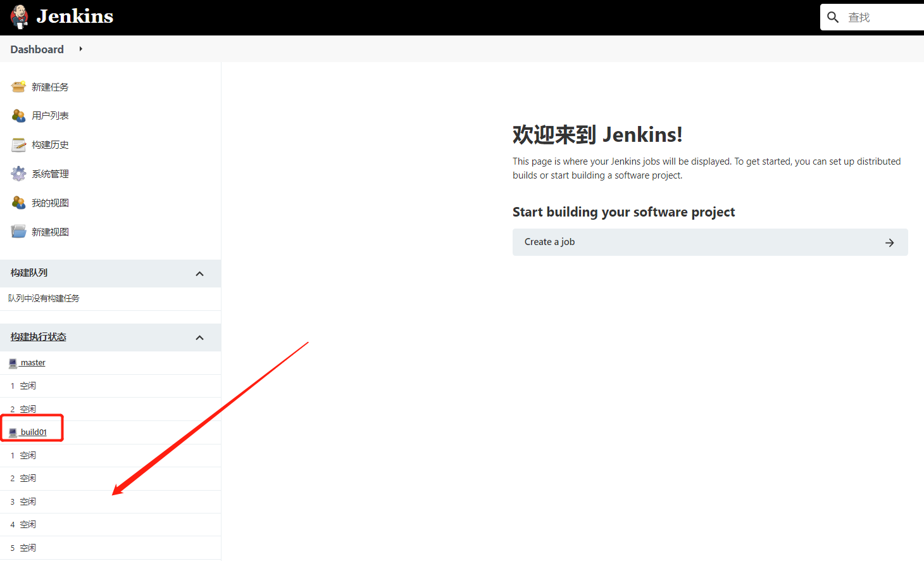Click the Create a job button
This screenshot has height=561, width=924.
[x=710, y=242]
